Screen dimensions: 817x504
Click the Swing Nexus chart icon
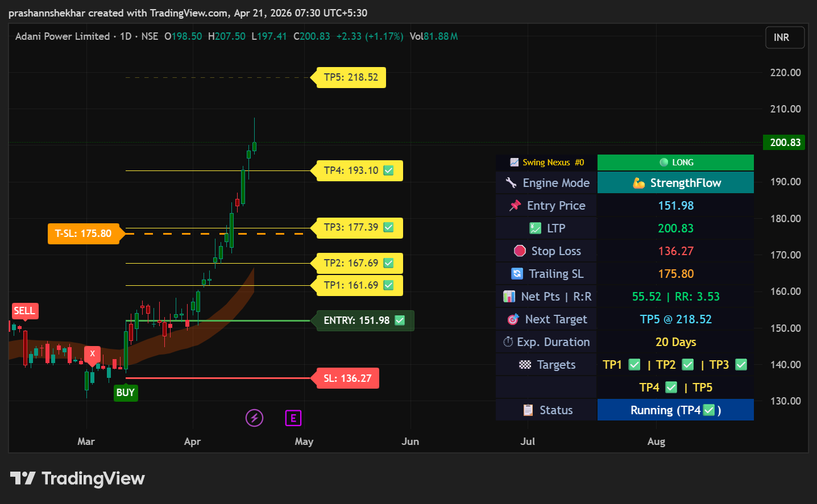[514, 162]
